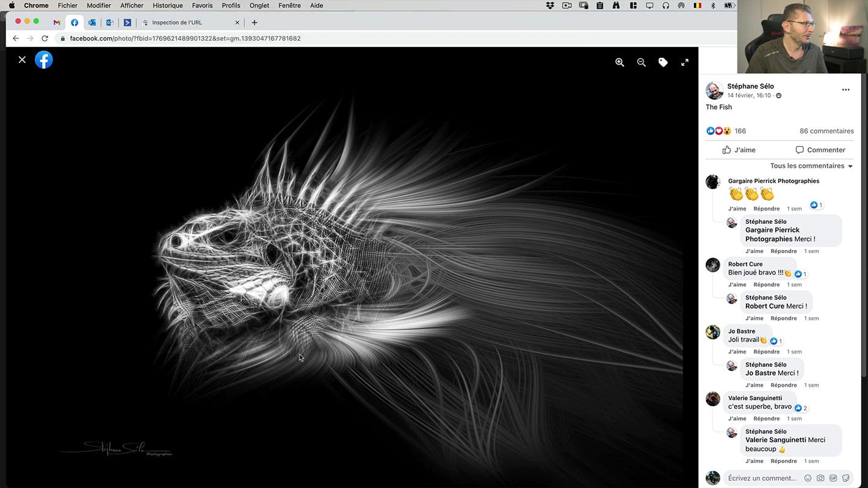Switch to the first Outlook pinned tab
Image resolution: width=868 pixels, height=488 pixels.
[92, 23]
